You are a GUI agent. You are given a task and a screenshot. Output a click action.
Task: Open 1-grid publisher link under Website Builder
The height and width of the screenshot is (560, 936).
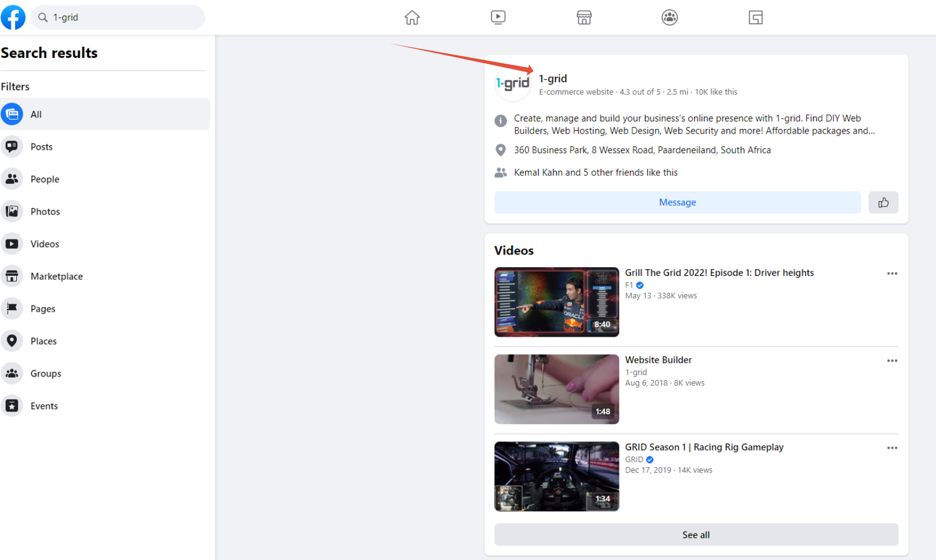click(x=636, y=373)
